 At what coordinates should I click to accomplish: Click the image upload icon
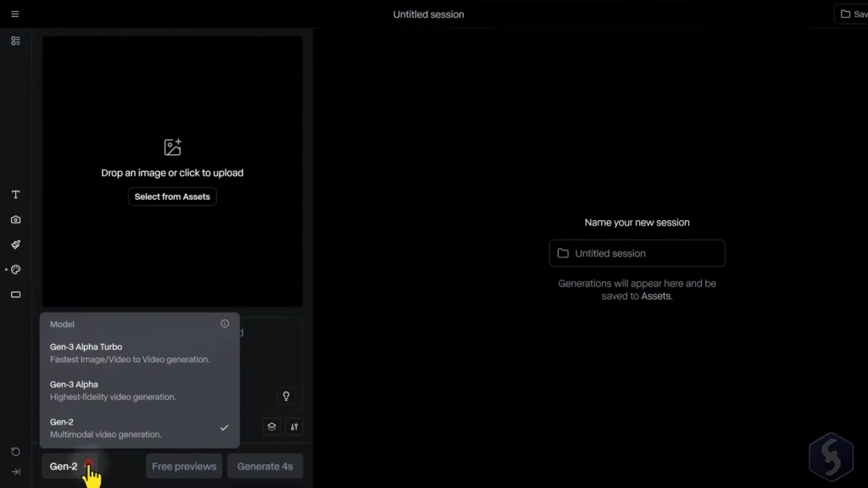coord(173,147)
